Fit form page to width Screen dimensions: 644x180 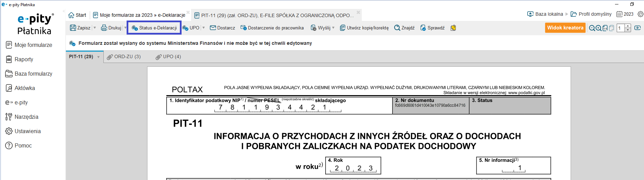(x=605, y=28)
